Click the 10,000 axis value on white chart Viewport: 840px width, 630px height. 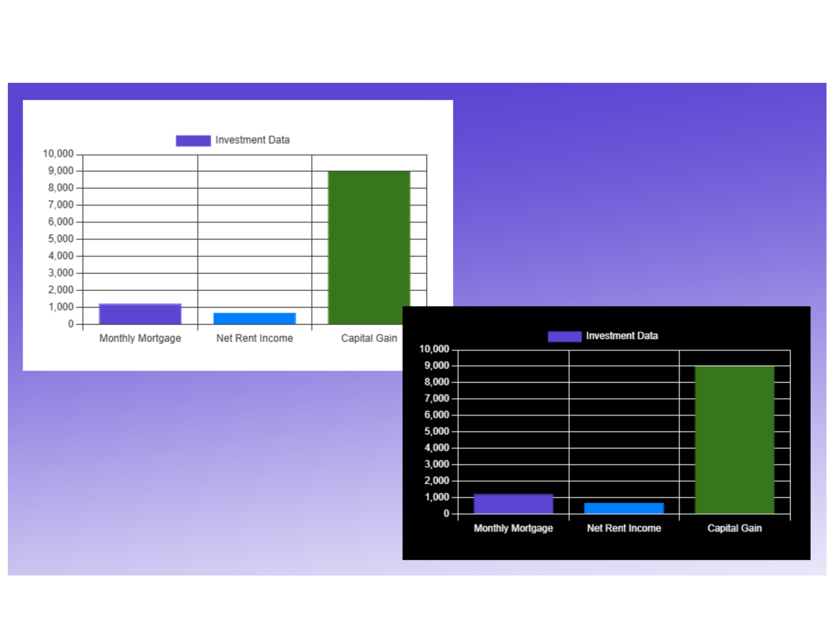tap(58, 153)
